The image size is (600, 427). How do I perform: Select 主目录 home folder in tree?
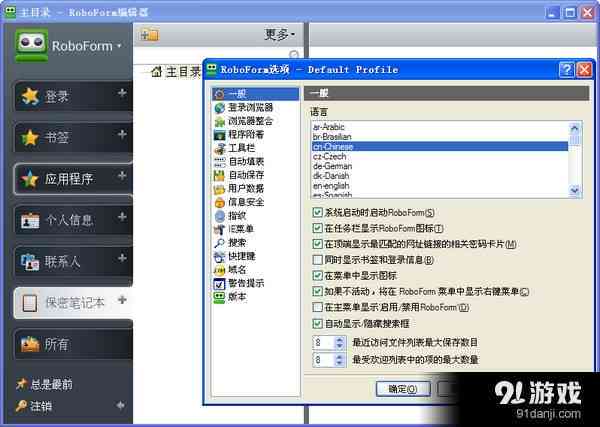tap(176, 72)
